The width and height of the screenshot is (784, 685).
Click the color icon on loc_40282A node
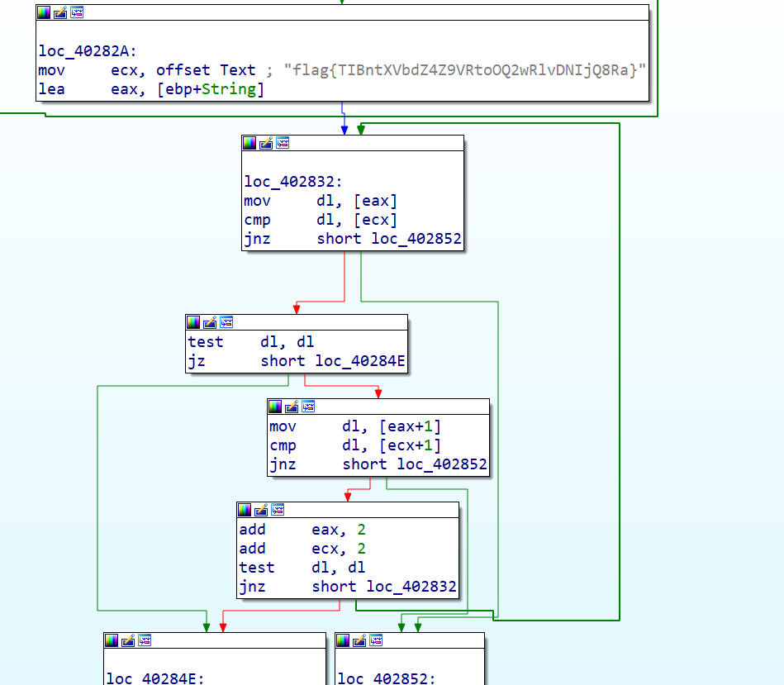[44, 12]
